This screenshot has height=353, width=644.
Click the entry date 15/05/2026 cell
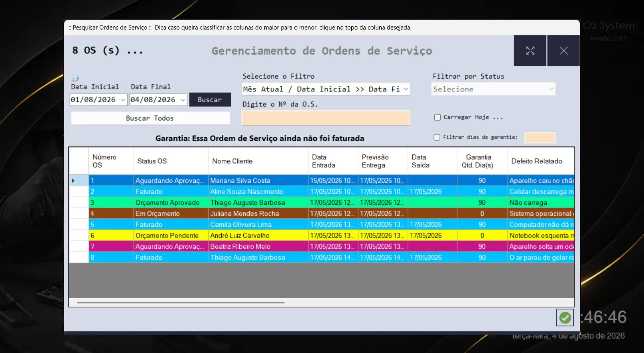[x=333, y=180]
